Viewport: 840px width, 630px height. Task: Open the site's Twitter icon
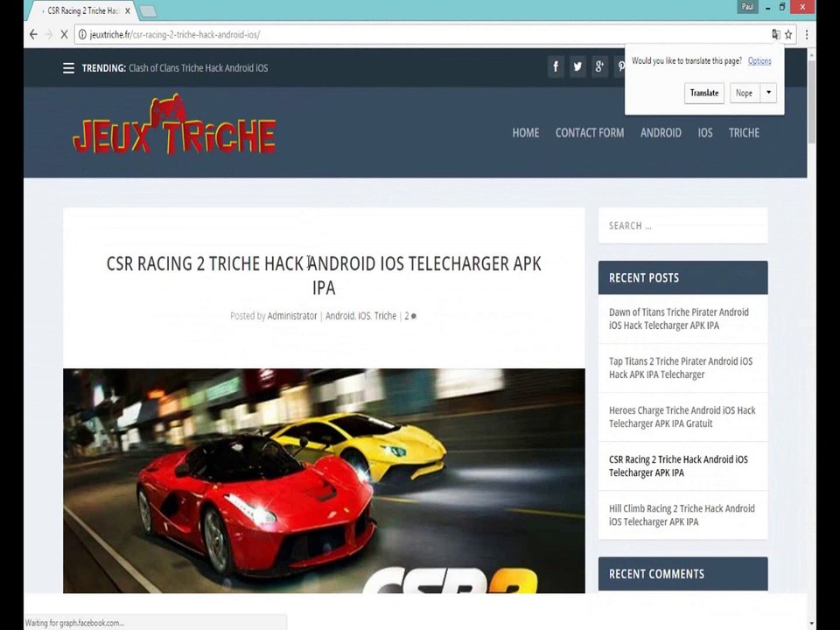click(577, 66)
